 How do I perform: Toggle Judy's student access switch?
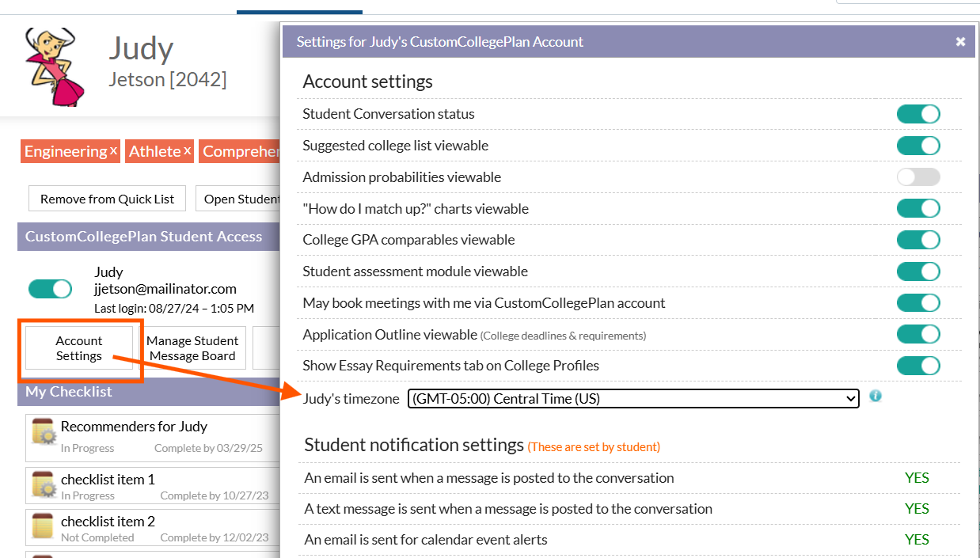point(50,289)
